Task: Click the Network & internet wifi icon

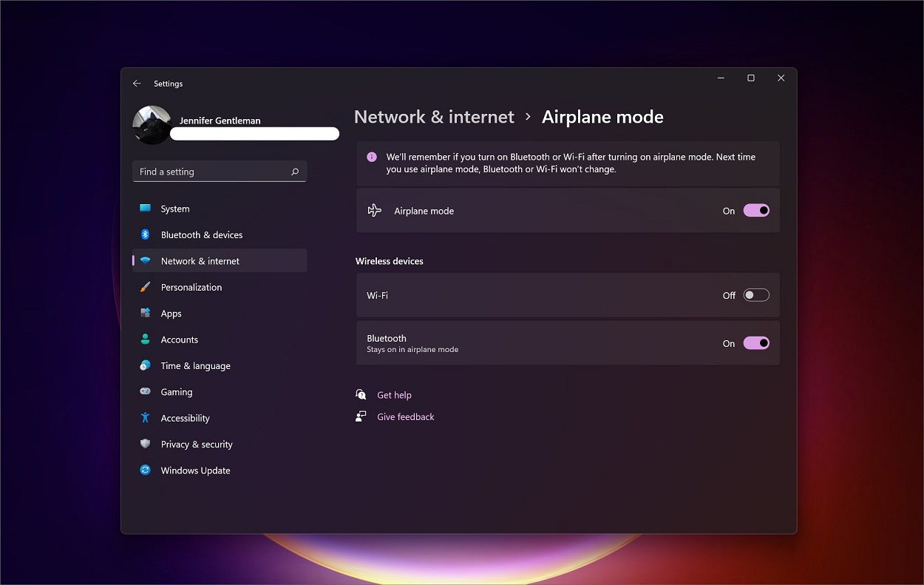Action: (146, 261)
